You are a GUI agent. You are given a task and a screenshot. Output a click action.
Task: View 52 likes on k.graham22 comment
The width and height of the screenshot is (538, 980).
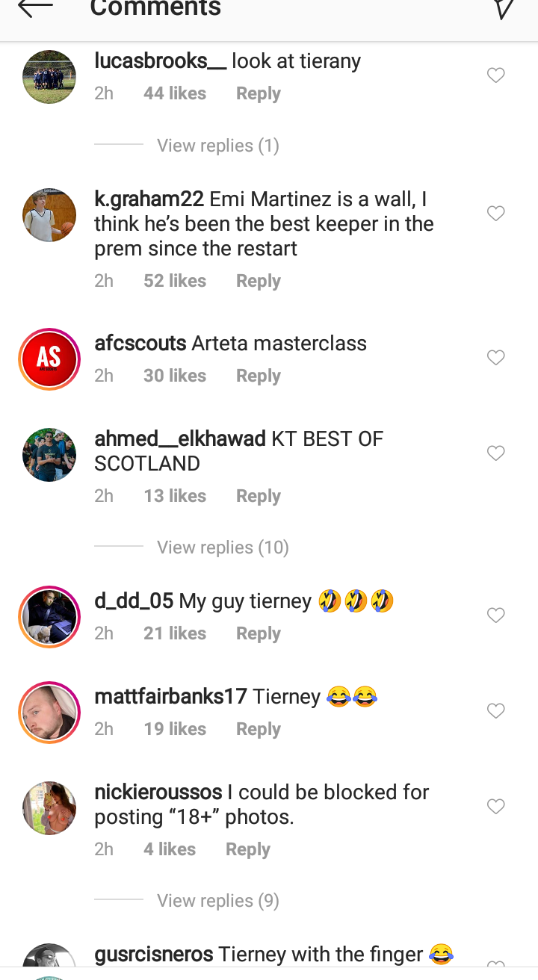175,281
